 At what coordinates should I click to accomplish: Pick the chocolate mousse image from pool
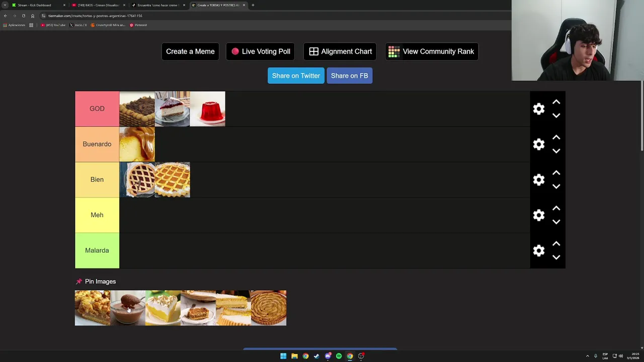[128, 308]
